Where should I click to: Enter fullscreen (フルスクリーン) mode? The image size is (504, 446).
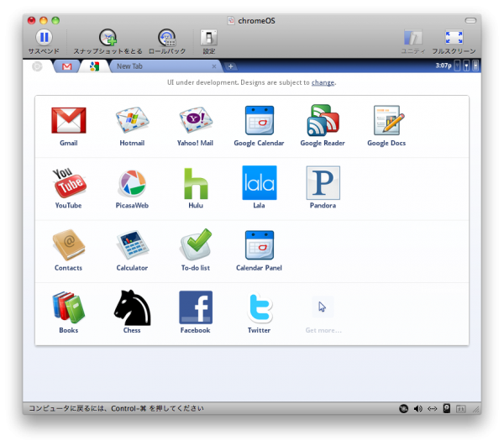[x=454, y=37]
